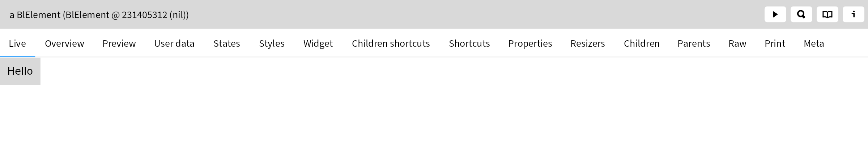868x145 pixels.
Task: View the Properties tab
Action: click(530, 43)
